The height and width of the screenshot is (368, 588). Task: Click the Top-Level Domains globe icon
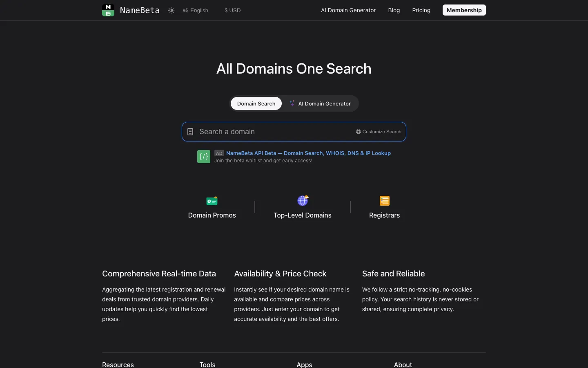point(303,201)
